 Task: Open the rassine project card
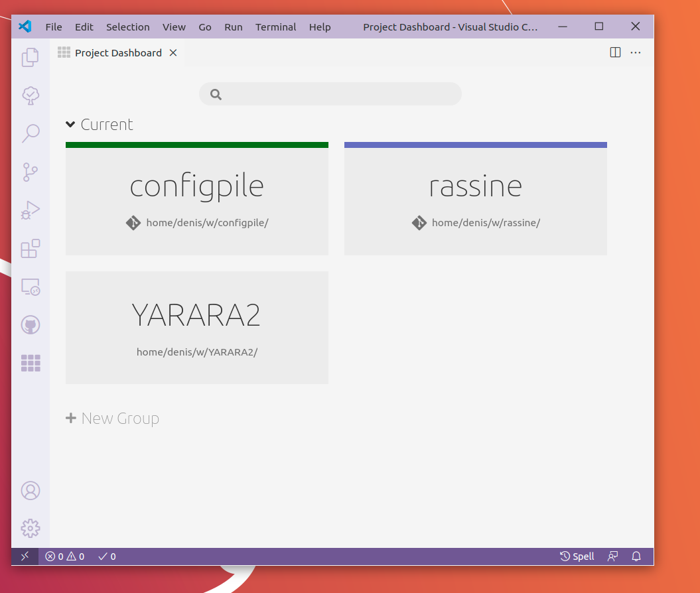pyautogui.click(x=476, y=198)
